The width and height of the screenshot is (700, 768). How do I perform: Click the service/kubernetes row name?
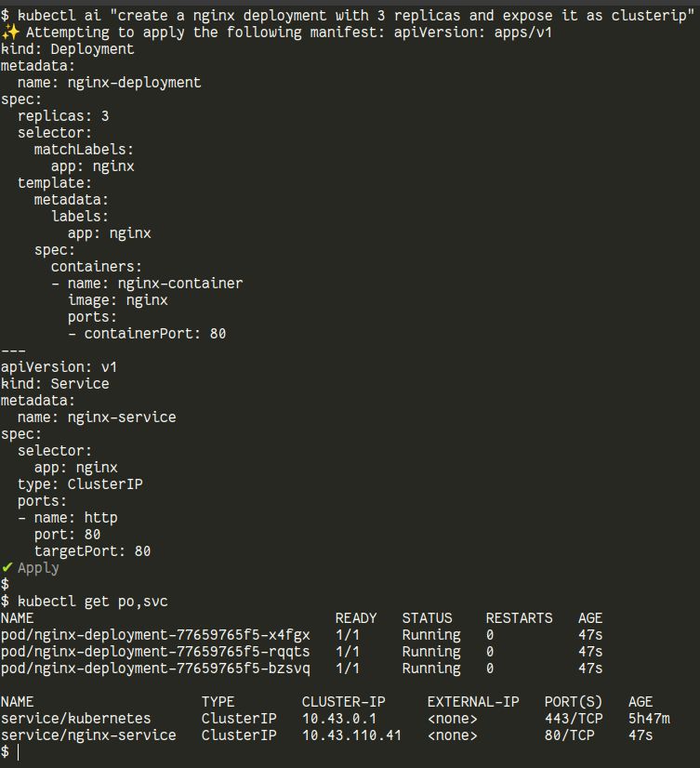coord(76,719)
